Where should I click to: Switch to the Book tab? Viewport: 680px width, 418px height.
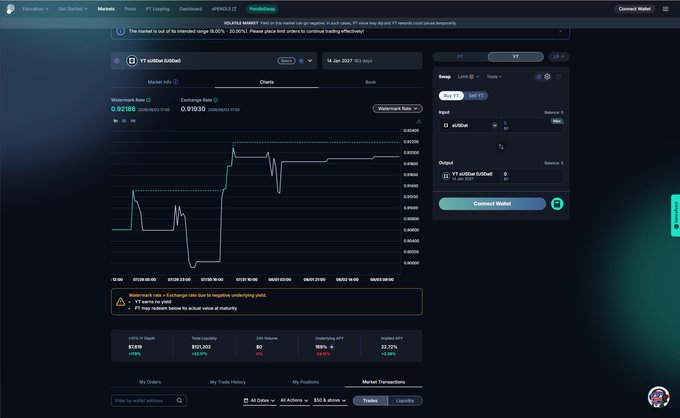click(x=370, y=82)
